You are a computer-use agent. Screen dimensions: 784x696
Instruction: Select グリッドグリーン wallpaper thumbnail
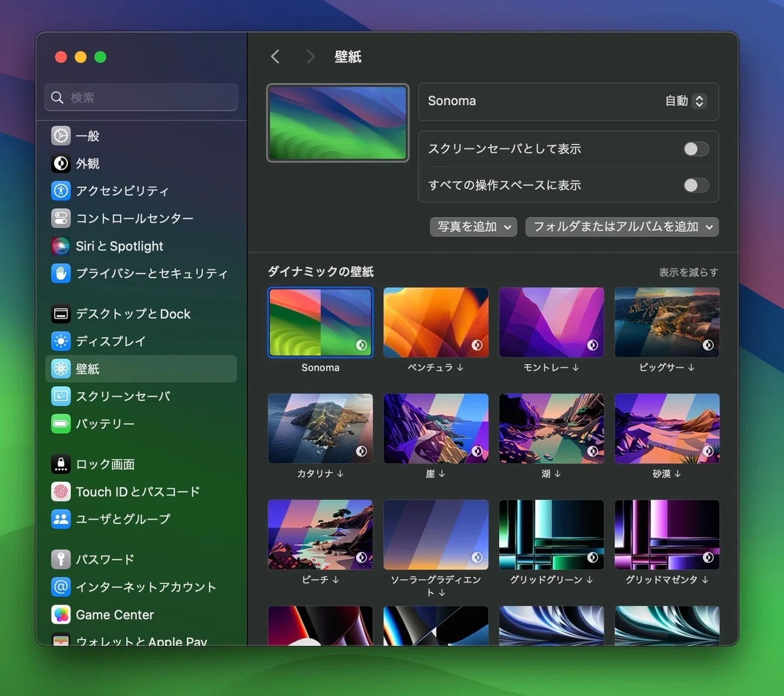[551, 535]
